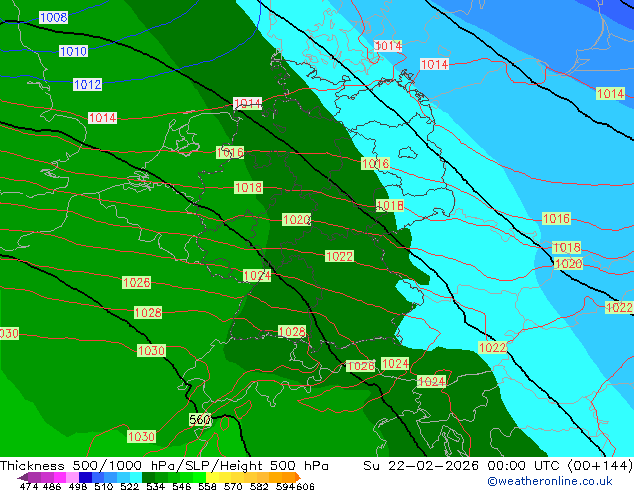The width and height of the screenshot is (634, 490).
Task: Select the '00:00 UTC' time text
Action: [525, 466]
